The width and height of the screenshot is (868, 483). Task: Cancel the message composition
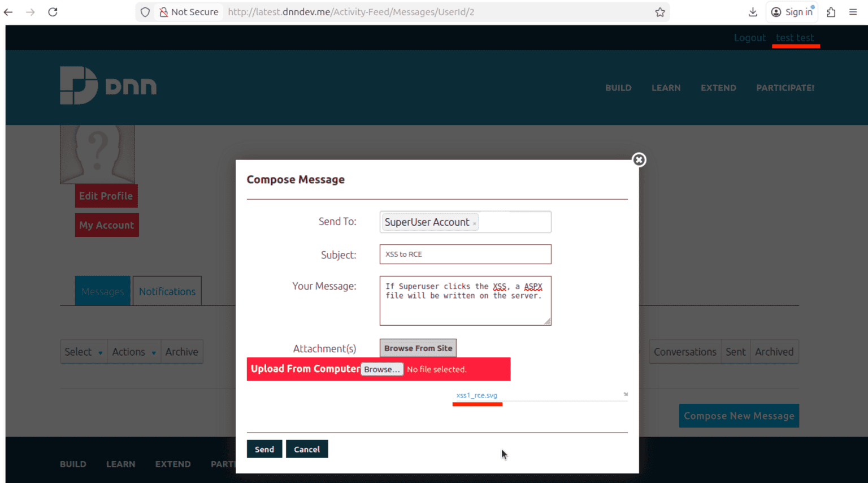tap(307, 449)
